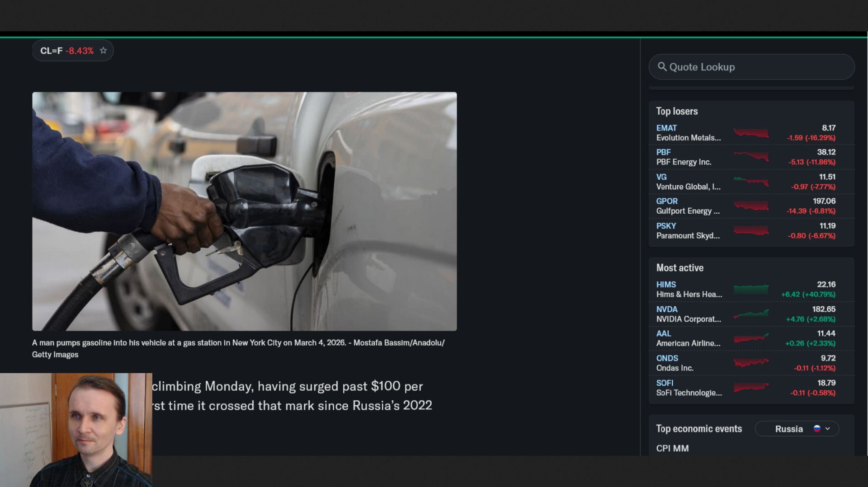
Task: Click the NVDA price 182.65
Action: [824, 309]
